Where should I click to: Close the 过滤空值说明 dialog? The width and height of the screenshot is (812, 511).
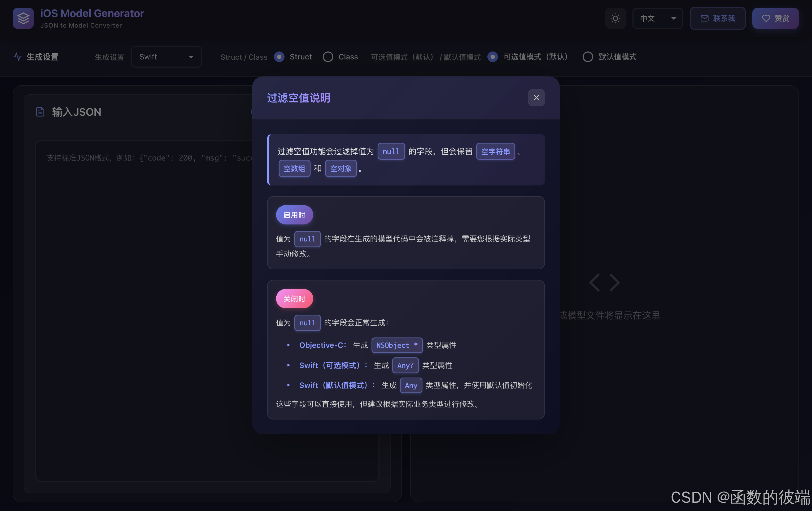[536, 98]
